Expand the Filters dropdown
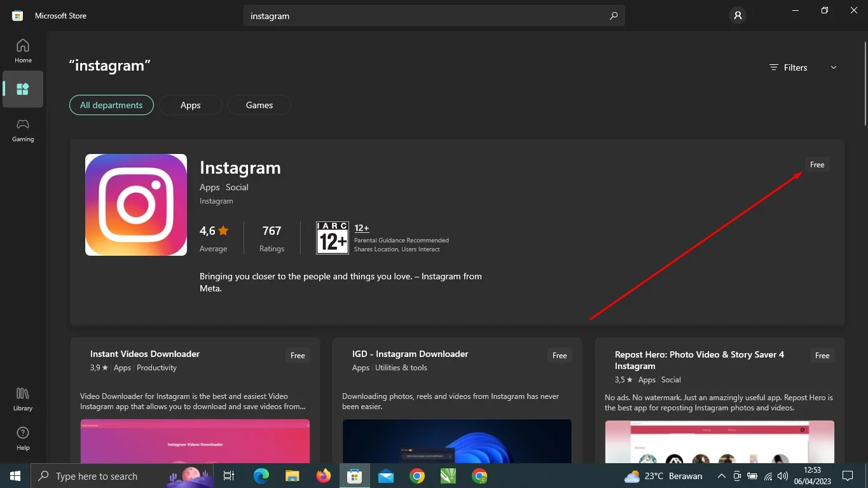 803,67
